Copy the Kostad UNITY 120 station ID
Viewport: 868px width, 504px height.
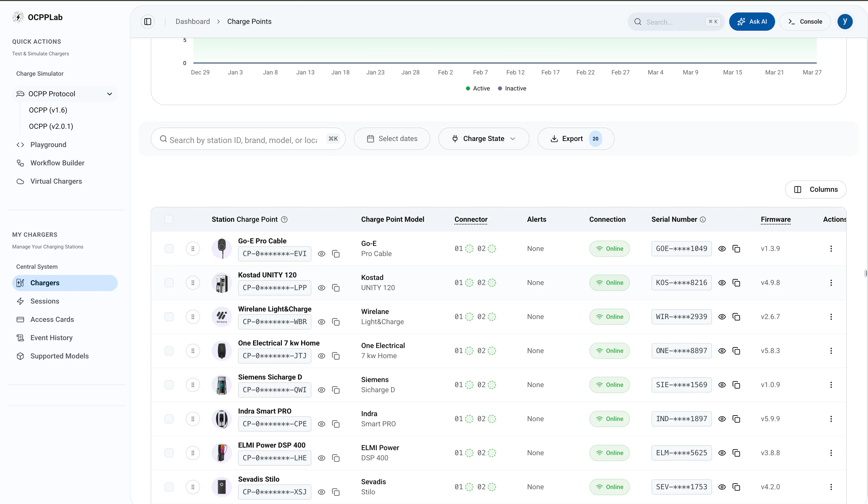pyautogui.click(x=336, y=288)
